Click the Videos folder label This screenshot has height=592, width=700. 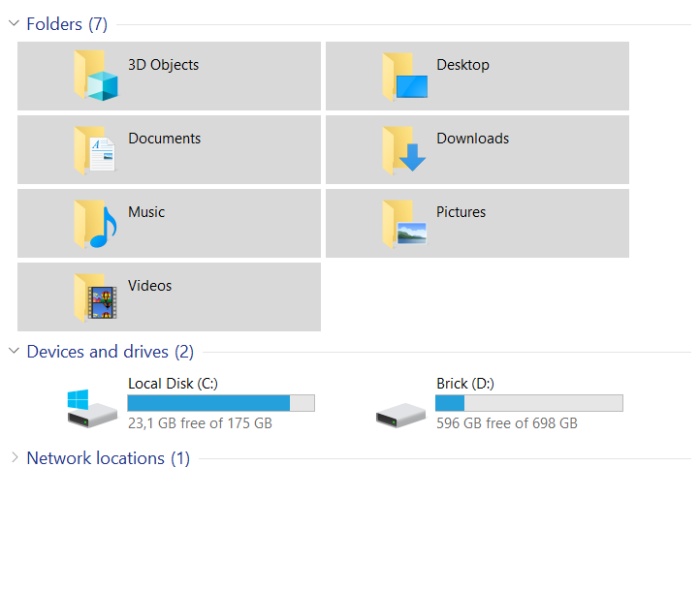pos(150,286)
